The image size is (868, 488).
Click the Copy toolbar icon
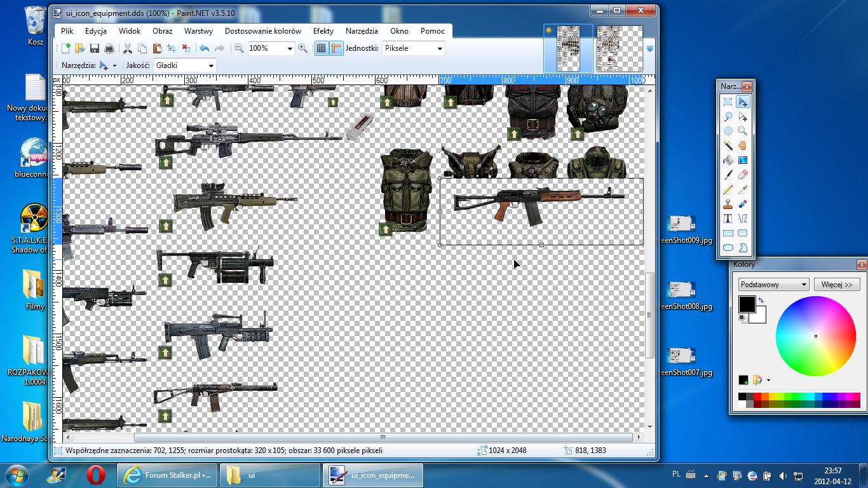point(142,48)
